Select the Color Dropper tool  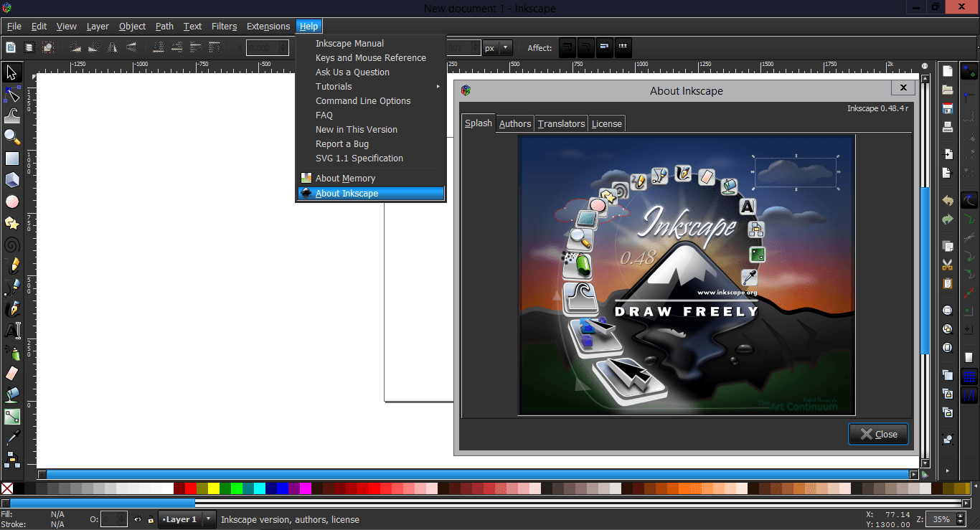11,438
